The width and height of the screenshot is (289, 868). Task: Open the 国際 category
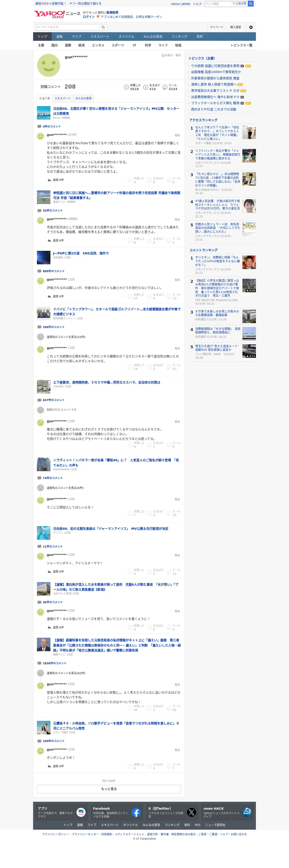tap(68, 46)
